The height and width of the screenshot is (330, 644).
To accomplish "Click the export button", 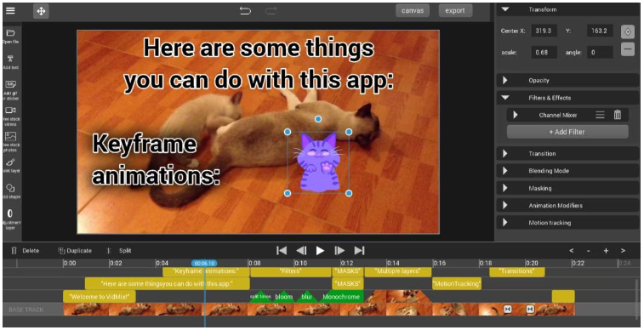I will click(455, 11).
